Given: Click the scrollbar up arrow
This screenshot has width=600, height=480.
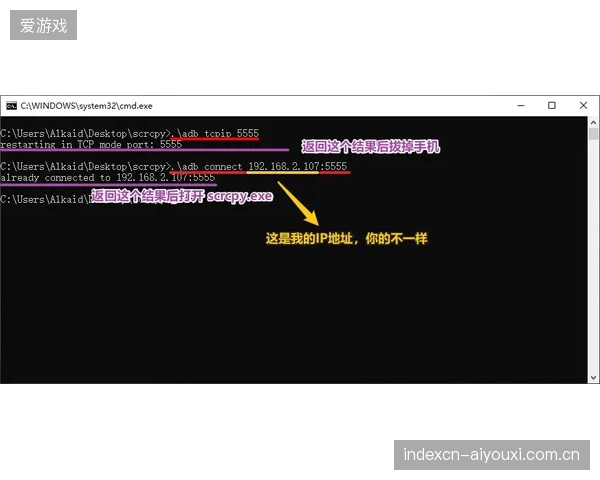Looking at the screenshot, I should [593, 122].
